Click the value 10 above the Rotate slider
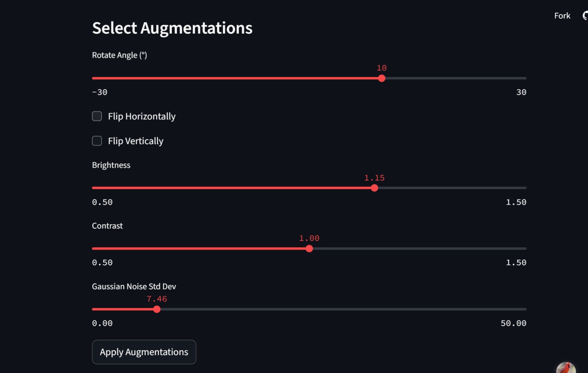 pyautogui.click(x=381, y=67)
